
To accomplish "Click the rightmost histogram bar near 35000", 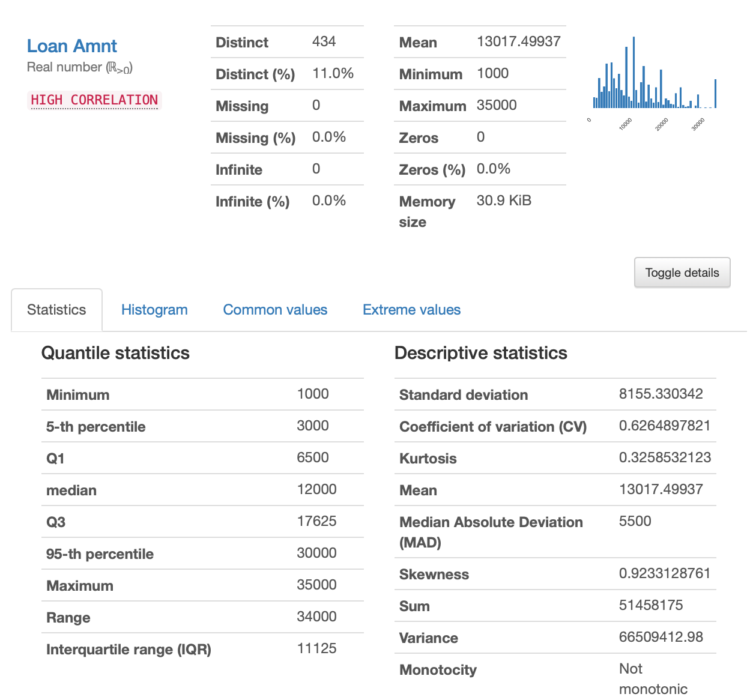I will (715, 94).
